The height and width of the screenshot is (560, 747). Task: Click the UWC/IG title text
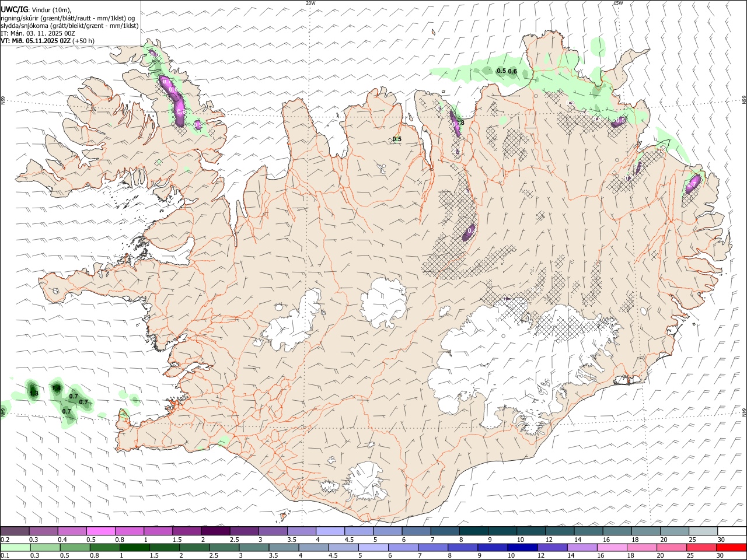(14, 9)
